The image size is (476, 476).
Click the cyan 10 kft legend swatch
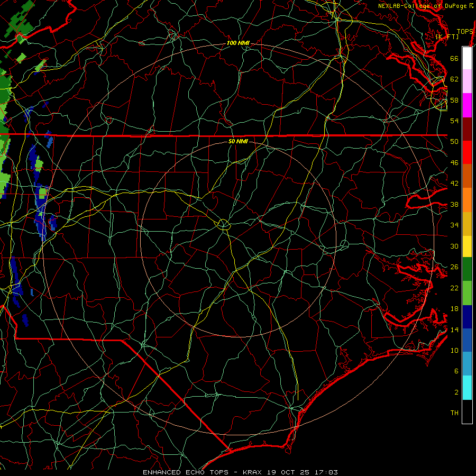tap(467, 388)
